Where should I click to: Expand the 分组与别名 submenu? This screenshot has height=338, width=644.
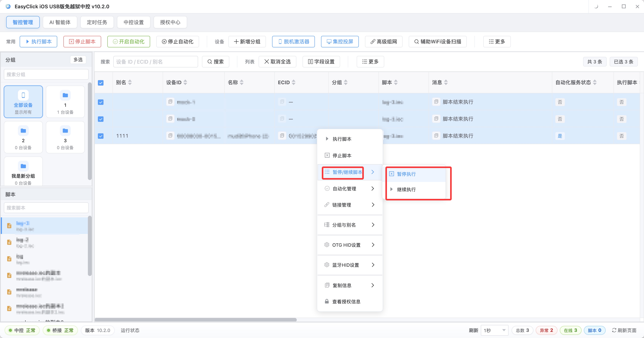tap(350, 225)
